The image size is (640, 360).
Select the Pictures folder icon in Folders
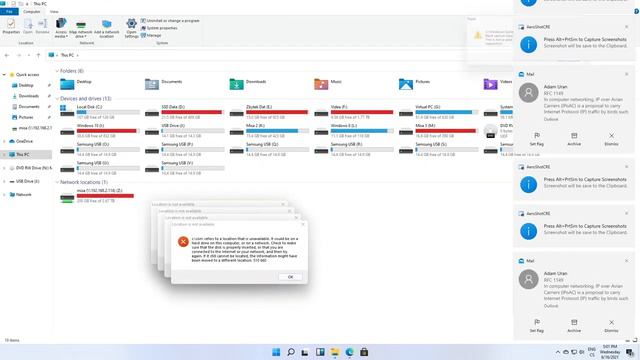pos(406,84)
